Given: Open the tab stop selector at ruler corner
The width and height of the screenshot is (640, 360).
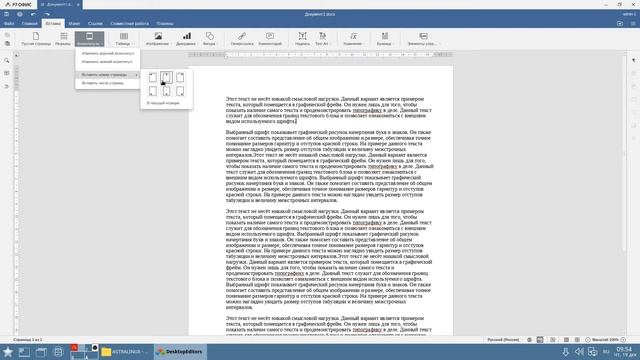Looking at the screenshot, I should pos(16,55).
